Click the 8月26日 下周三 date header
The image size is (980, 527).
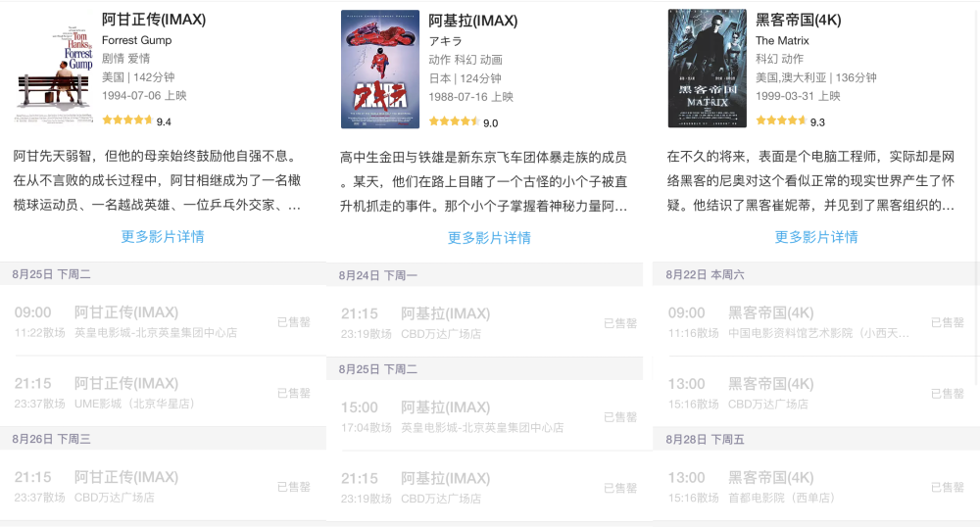click(163, 439)
